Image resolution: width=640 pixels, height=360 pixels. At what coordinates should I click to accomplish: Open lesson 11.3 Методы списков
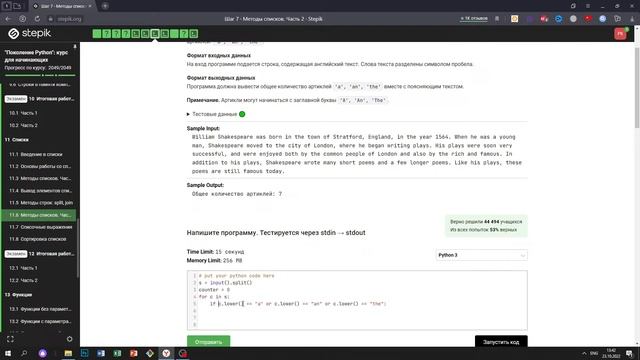tap(40, 178)
